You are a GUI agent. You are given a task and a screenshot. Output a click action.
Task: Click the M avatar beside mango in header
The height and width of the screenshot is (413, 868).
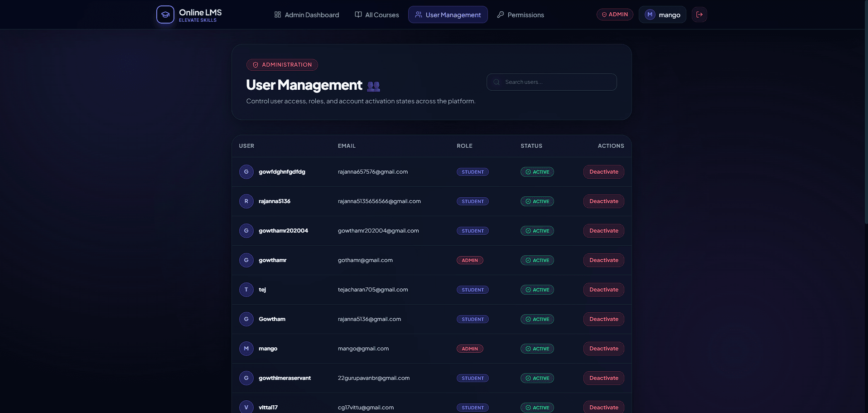tap(650, 15)
